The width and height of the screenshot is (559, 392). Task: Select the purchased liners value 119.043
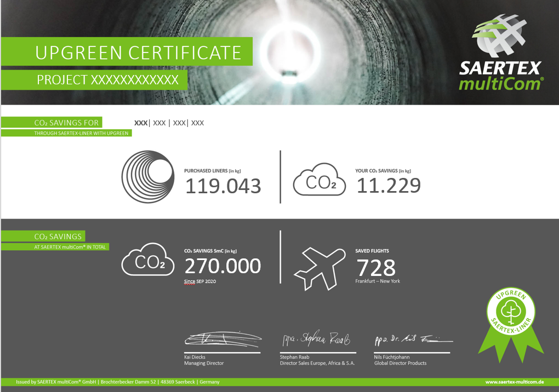coord(223,186)
